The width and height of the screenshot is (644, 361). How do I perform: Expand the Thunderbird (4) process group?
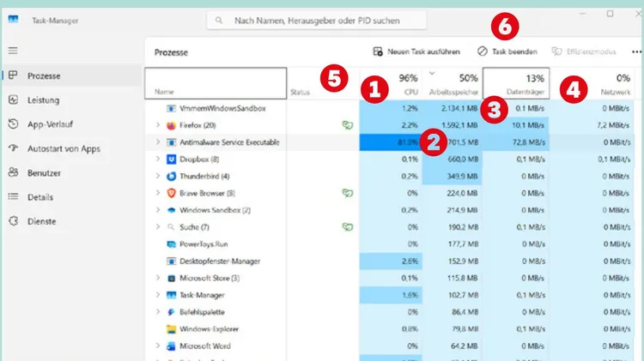158,176
